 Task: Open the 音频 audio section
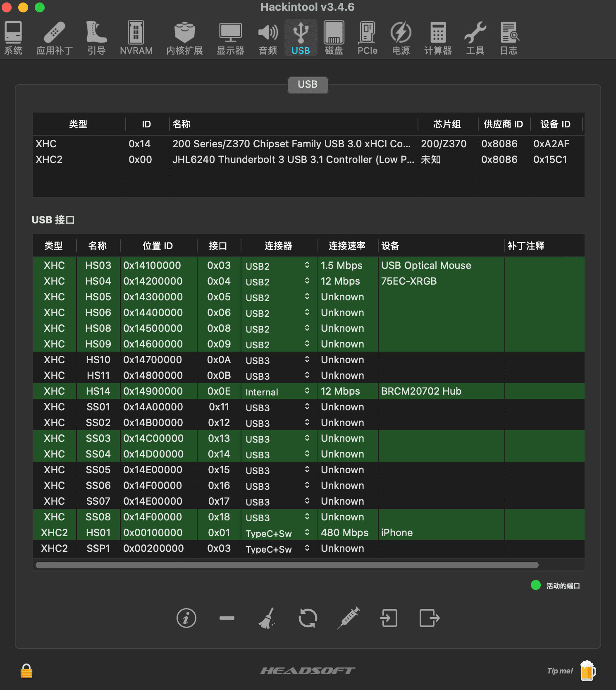pyautogui.click(x=268, y=38)
